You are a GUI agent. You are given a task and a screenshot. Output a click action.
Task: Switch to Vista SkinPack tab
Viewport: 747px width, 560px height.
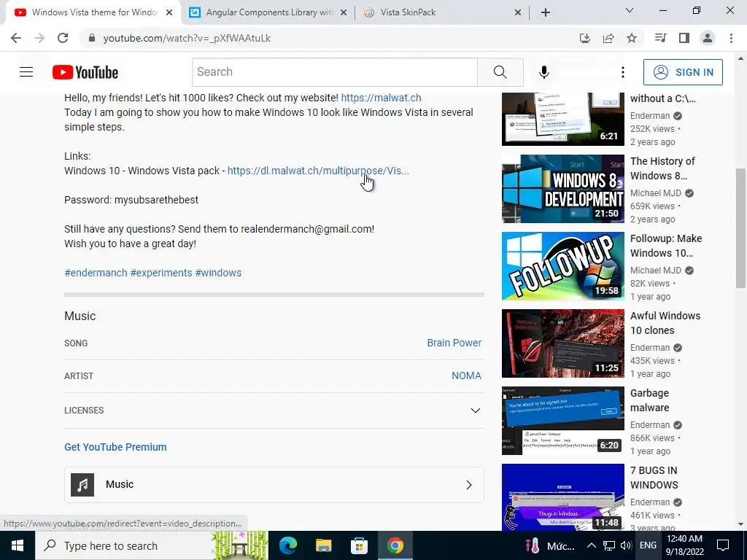point(442,12)
